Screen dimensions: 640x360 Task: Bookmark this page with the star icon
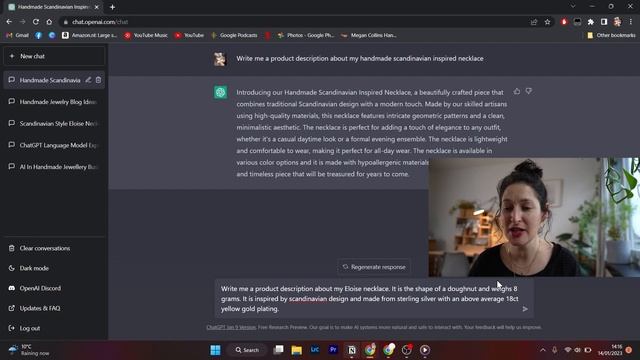547,22
